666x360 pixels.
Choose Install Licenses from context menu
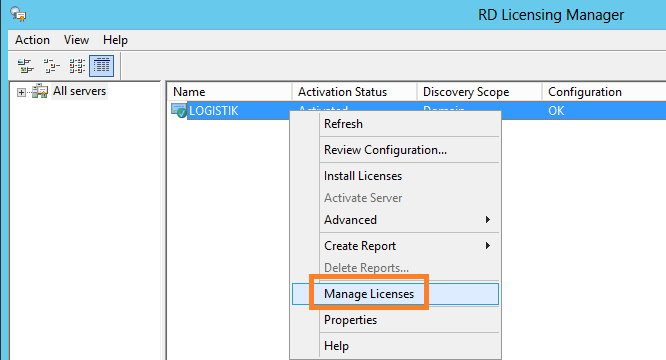[395, 176]
